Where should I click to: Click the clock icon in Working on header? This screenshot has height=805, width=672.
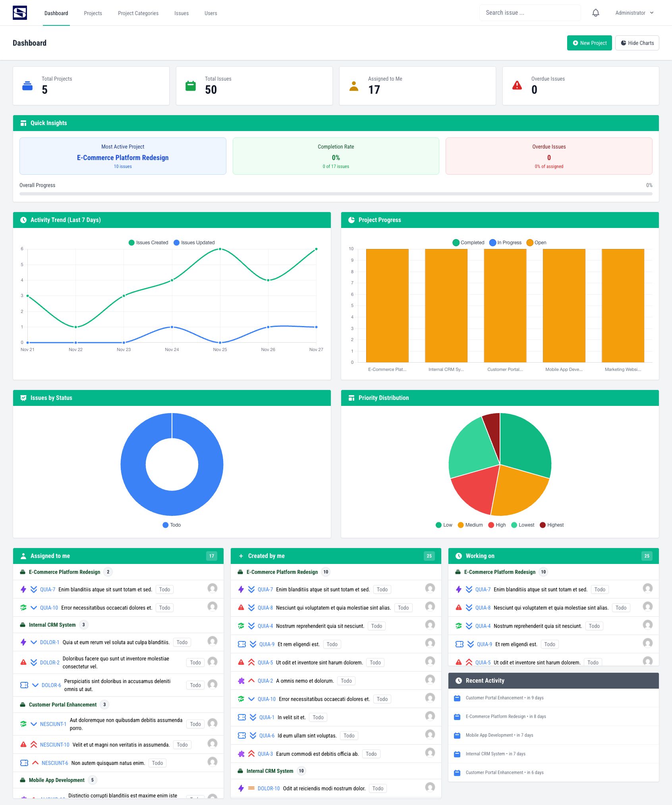coord(459,556)
